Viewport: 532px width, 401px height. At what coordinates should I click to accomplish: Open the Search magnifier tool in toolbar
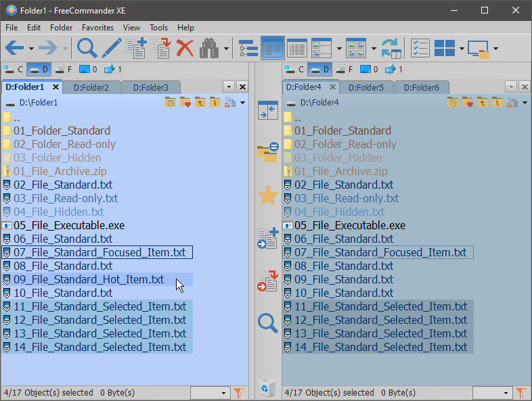tap(87, 48)
